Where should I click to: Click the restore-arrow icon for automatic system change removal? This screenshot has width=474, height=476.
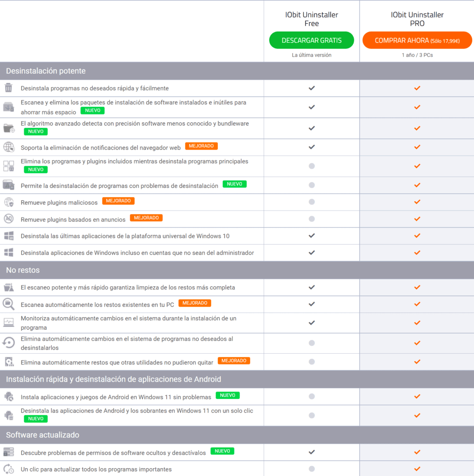[x=8, y=343]
